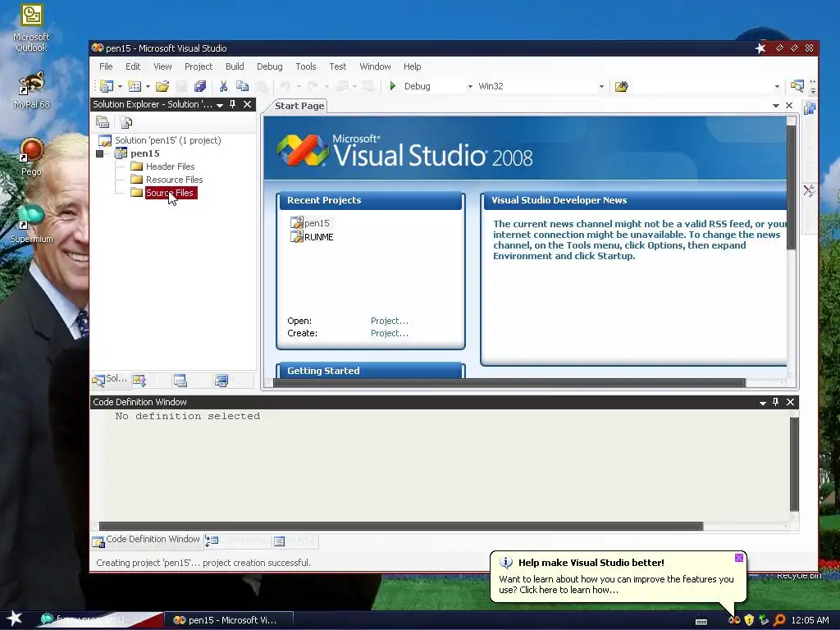Open the Find combo box dropdown arrow
The image size is (840, 630).
777,86
